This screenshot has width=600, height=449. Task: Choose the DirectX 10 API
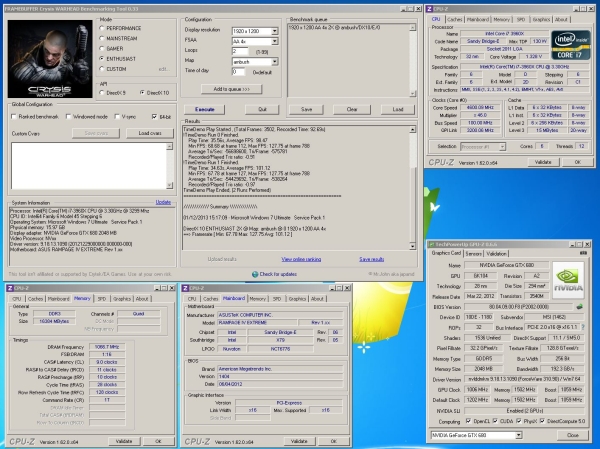pos(142,93)
